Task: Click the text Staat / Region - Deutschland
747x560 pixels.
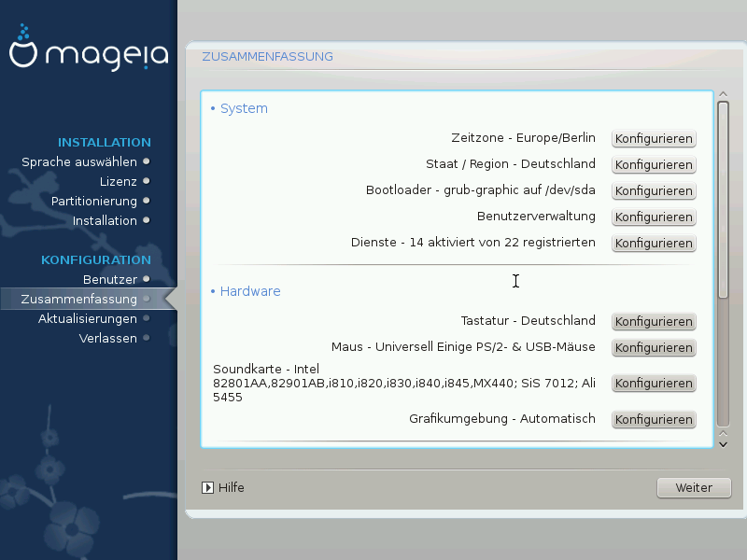Action: tap(510, 164)
